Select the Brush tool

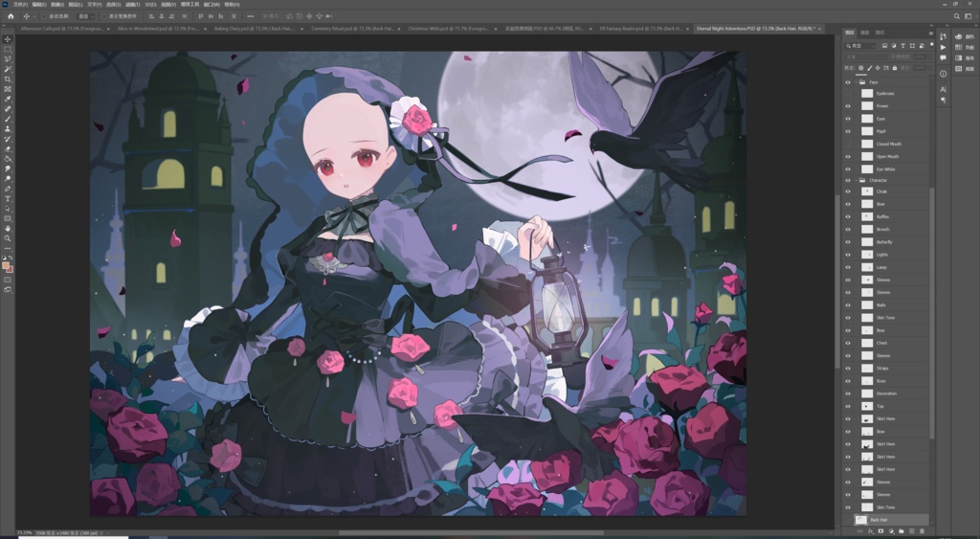click(x=8, y=119)
